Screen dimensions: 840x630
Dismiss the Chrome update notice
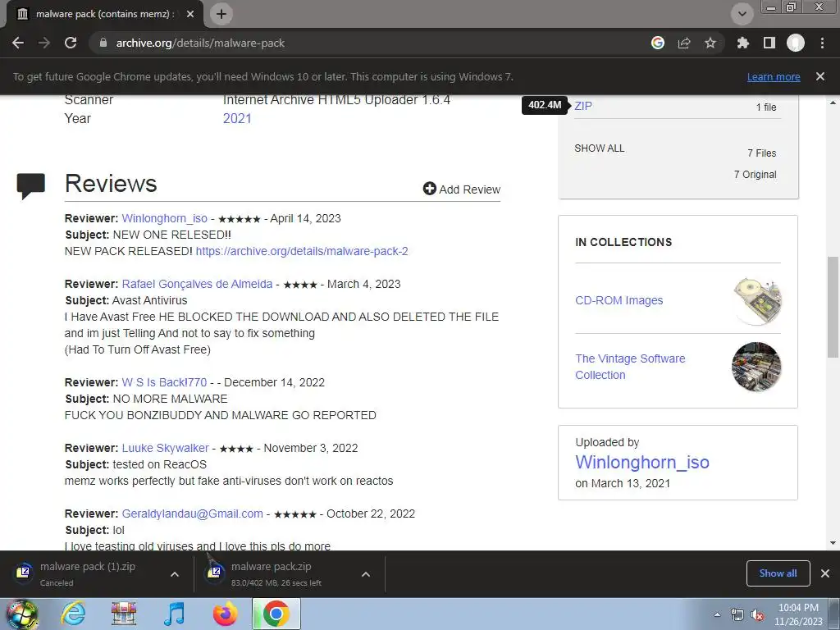point(820,76)
